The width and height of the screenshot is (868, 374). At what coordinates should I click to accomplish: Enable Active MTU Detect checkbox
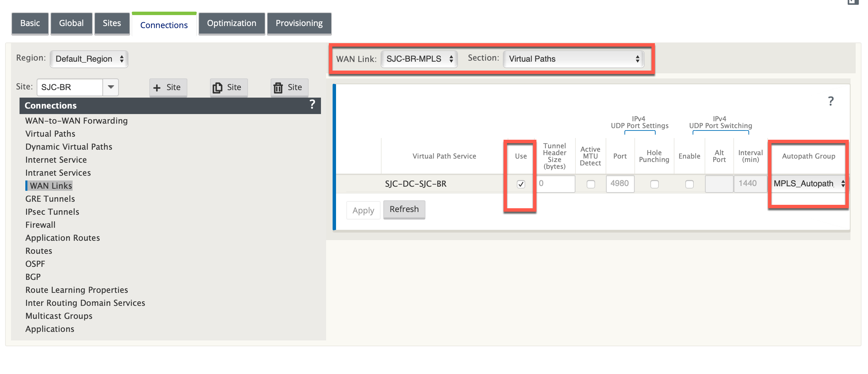click(591, 184)
